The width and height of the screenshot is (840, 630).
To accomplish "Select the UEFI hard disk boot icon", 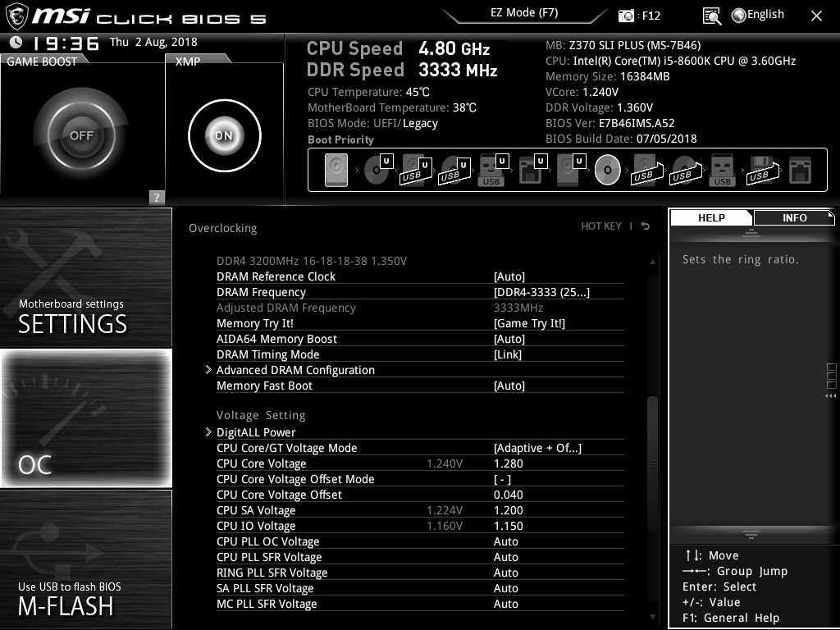I will (571, 170).
